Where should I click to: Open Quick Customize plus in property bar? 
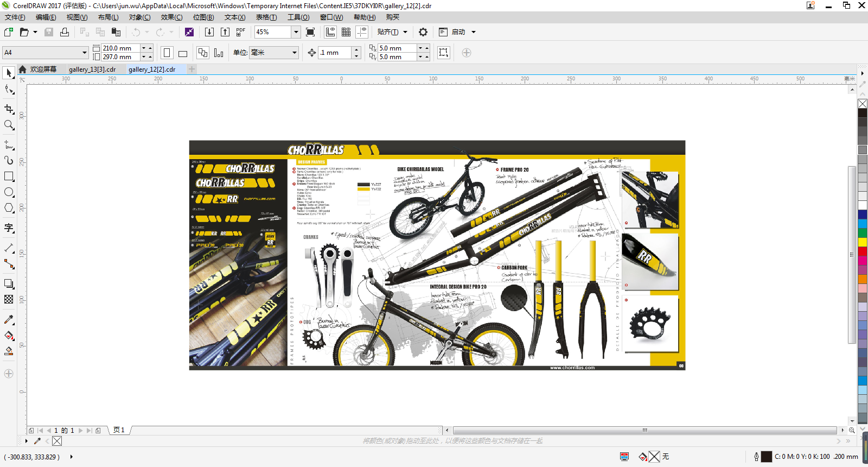point(467,53)
